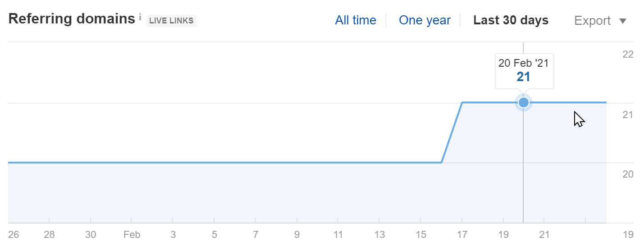Click the y-axis value 20
The image size is (644, 247).
tap(628, 174)
